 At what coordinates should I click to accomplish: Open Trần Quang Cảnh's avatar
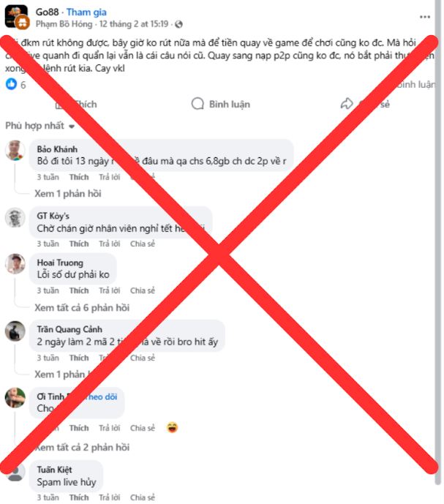pos(15,331)
